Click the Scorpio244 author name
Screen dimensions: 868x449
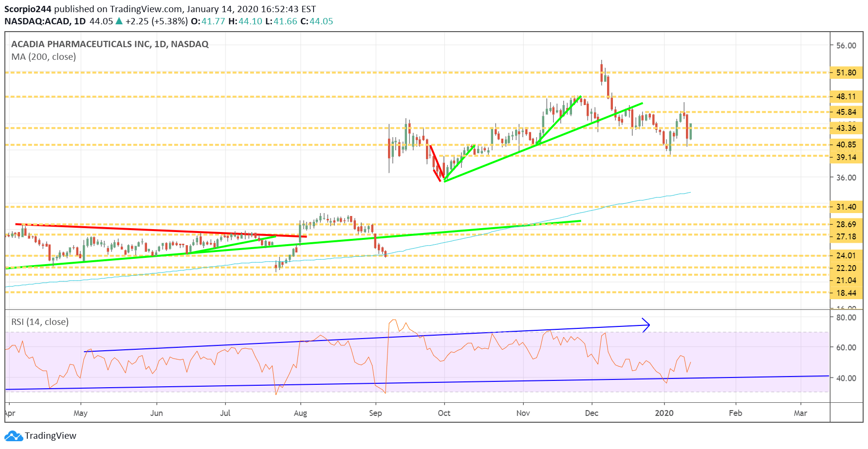[x=28, y=9]
